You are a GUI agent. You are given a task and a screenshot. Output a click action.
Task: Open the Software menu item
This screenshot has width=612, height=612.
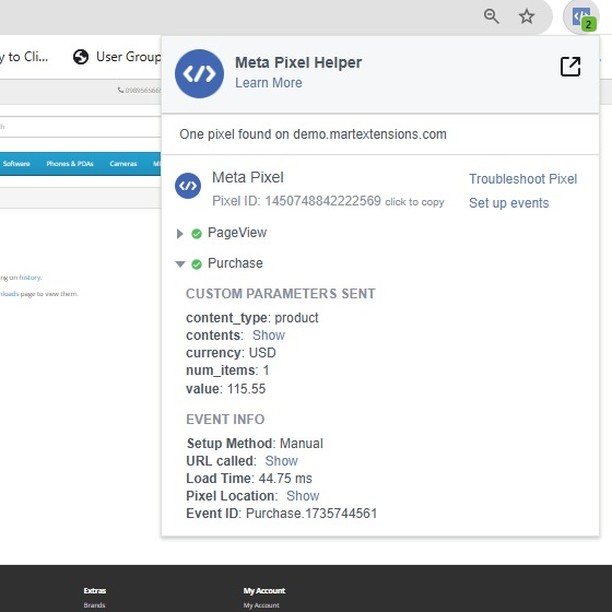coord(16,164)
